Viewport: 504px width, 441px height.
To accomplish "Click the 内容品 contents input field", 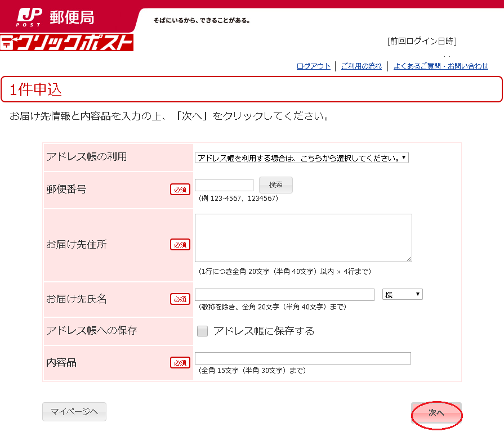I will pos(302,358).
